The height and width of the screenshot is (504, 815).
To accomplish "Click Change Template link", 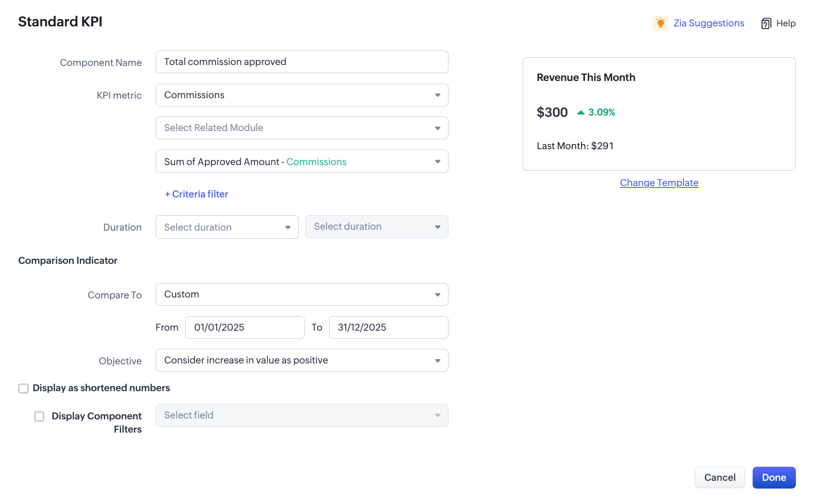I will point(659,183).
